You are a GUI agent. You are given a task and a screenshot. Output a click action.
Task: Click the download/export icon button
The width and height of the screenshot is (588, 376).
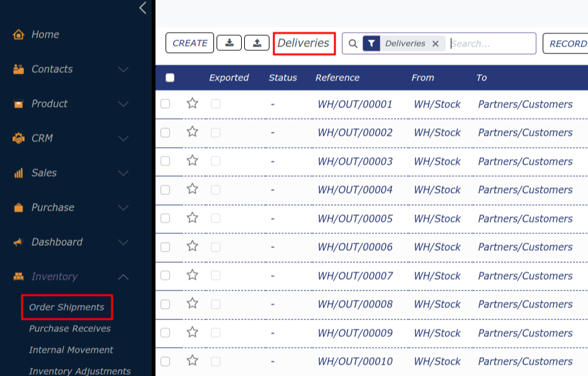(x=229, y=43)
